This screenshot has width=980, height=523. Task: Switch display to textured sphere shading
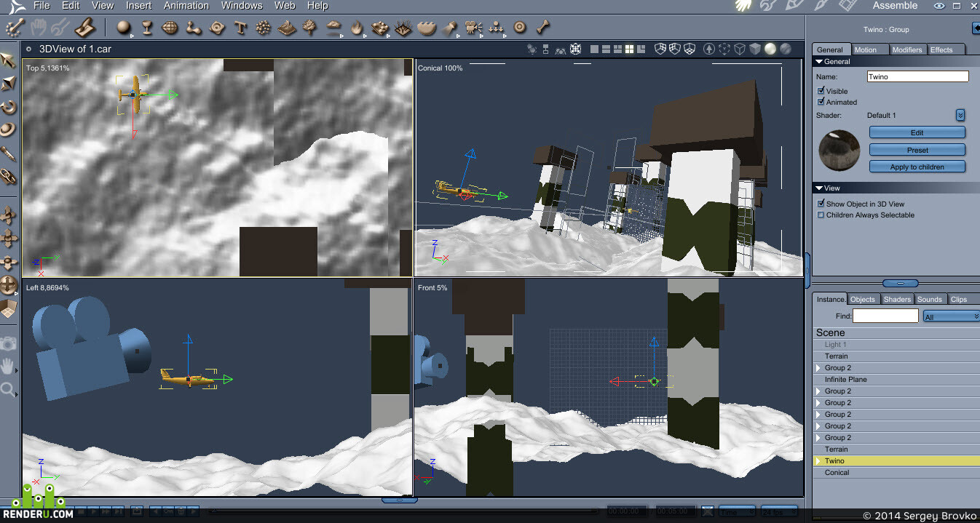tap(786, 49)
